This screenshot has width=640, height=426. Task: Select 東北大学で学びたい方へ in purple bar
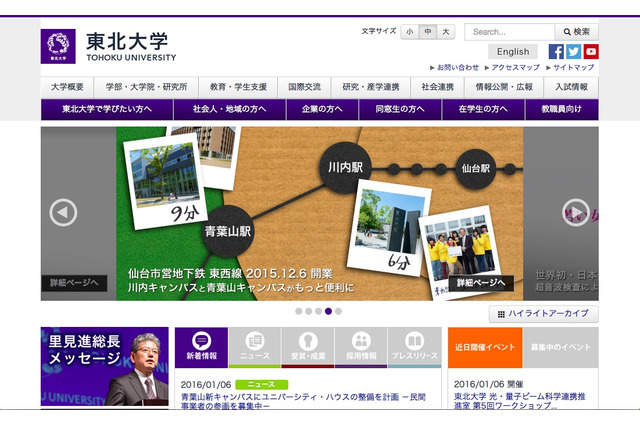tap(107, 109)
